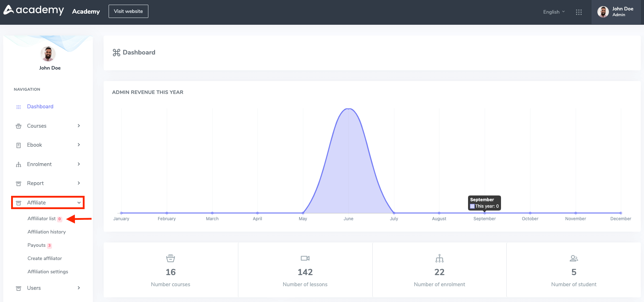Expand the Courses submenu chevron

pos(79,126)
